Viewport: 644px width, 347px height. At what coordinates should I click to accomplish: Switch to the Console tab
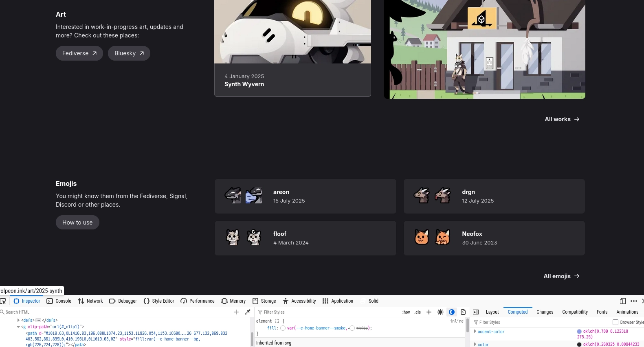click(59, 301)
